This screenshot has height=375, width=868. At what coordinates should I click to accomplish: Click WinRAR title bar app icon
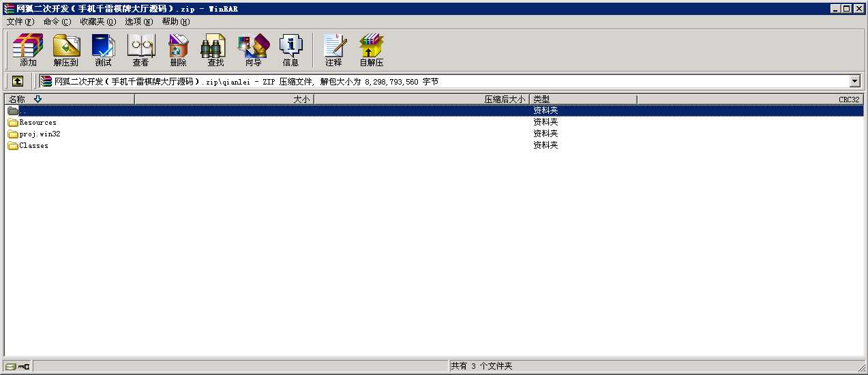(x=9, y=9)
